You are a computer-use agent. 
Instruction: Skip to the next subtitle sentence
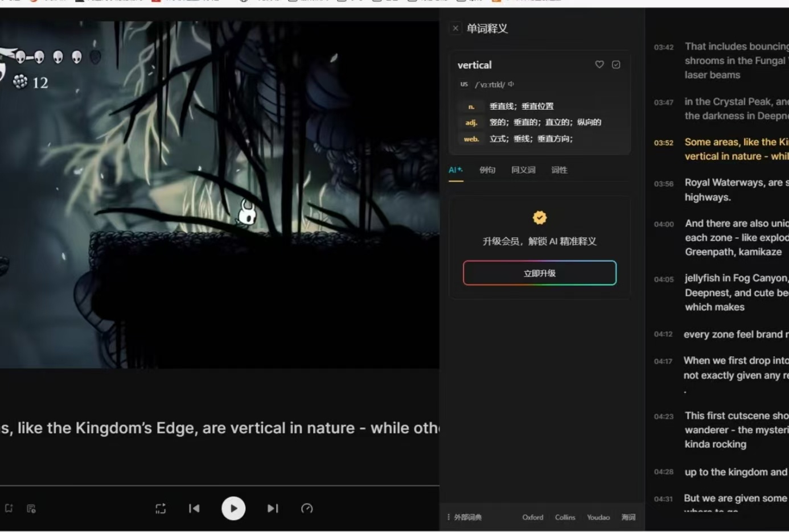coord(273,509)
